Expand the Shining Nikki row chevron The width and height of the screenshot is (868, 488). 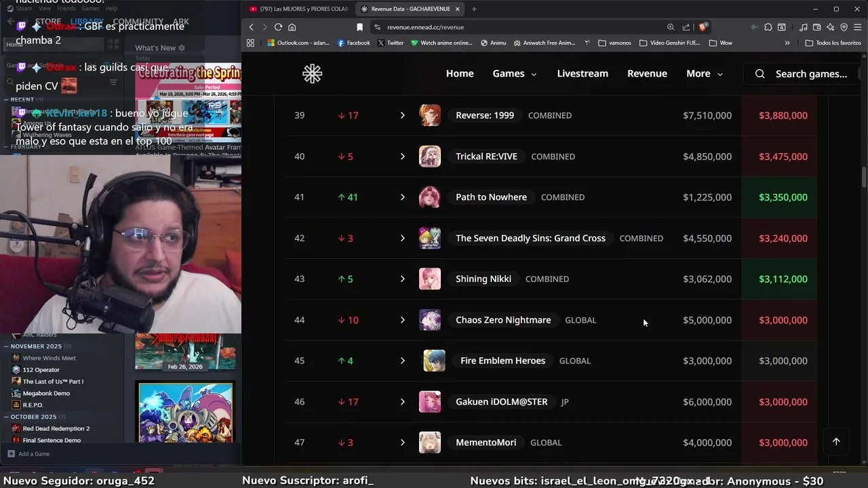[x=402, y=279]
